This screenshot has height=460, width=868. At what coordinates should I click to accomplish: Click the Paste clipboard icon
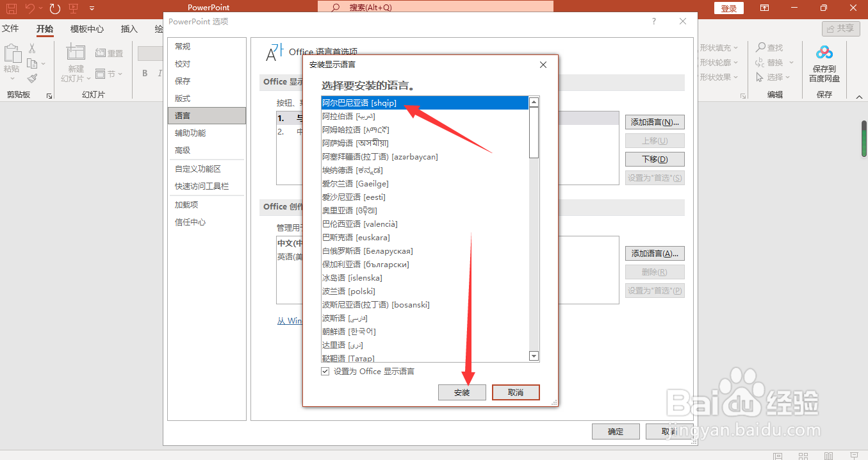(x=12, y=54)
